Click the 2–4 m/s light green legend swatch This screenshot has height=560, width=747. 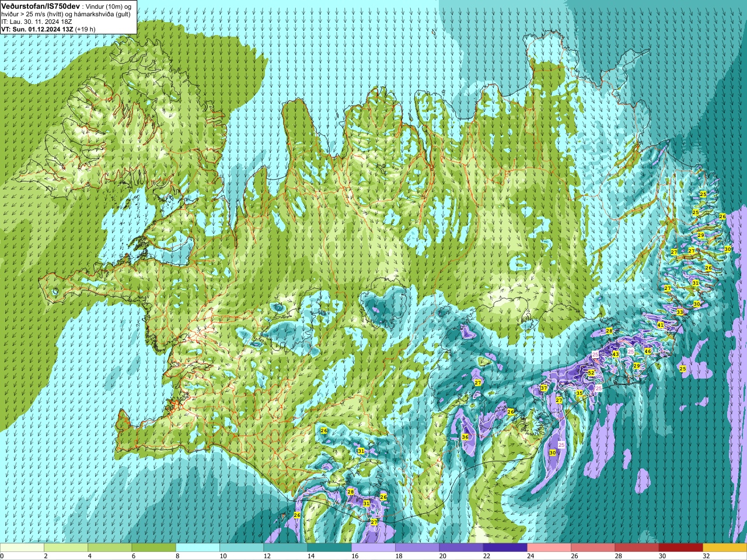66,548
